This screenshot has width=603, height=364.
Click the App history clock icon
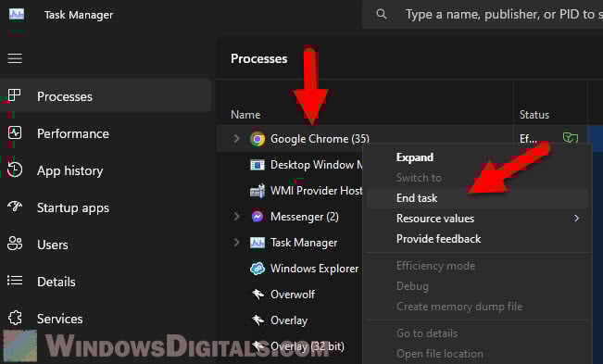(x=15, y=169)
